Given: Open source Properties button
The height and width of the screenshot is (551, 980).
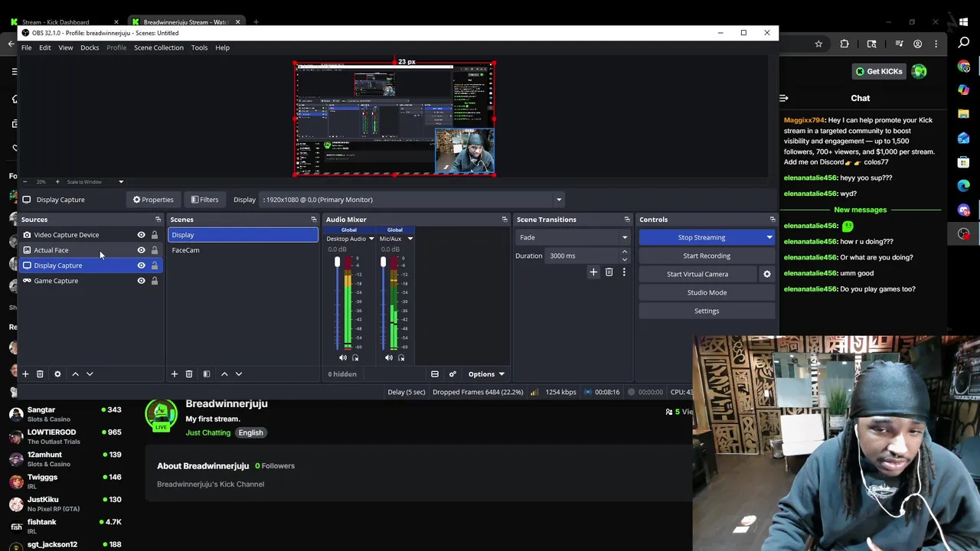Looking at the screenshot, I should [x=153, y=200].
